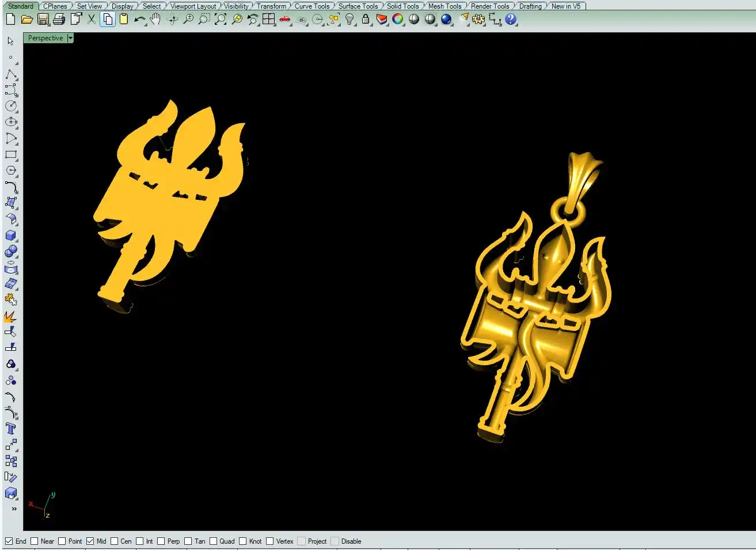Open the Perspective viewport dropdown arrow
756x550 pixels.
[70, 38]
